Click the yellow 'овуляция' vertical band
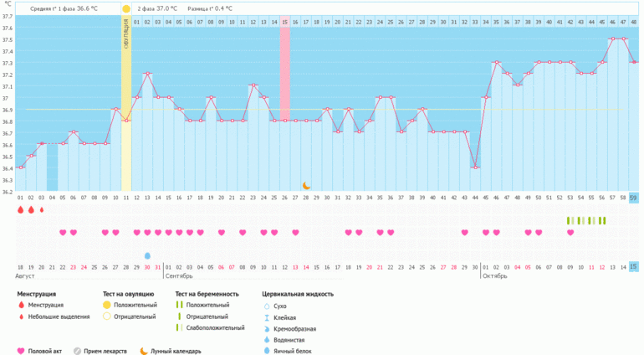 pyautogui.click(x=126, y=67)
